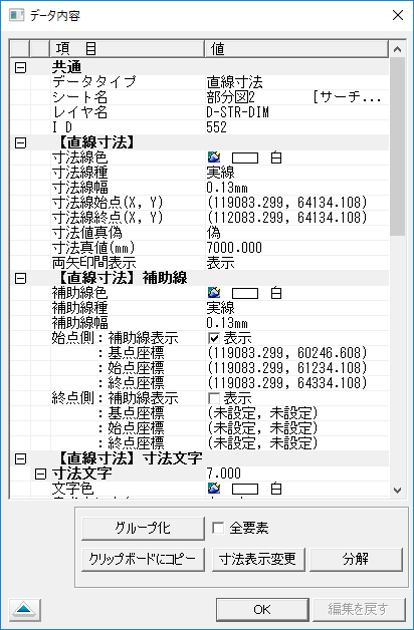Collapse the 寸法文字 sub-item
Image resolution: width=414 pixels, height=630 pixels.
click(x=40, y=474)
